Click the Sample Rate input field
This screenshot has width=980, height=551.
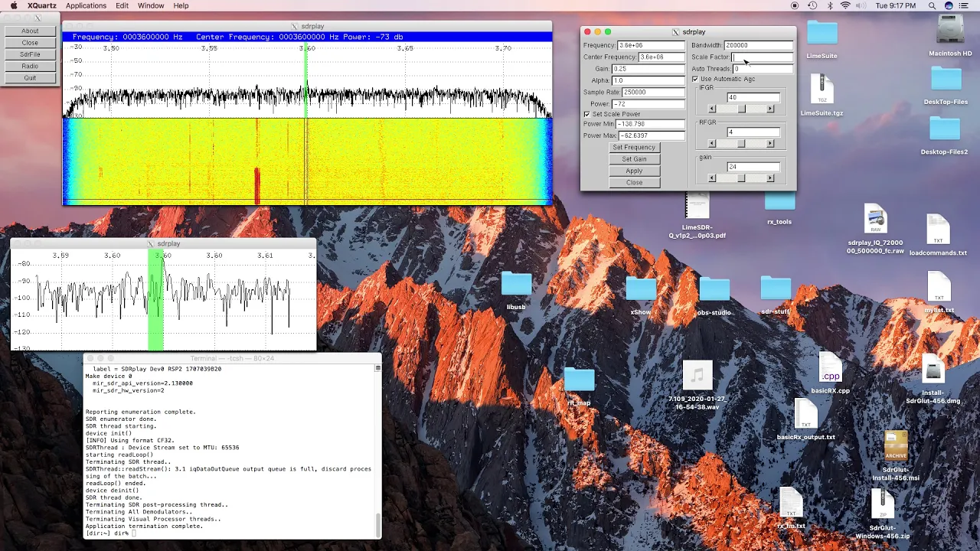(653, 92)
